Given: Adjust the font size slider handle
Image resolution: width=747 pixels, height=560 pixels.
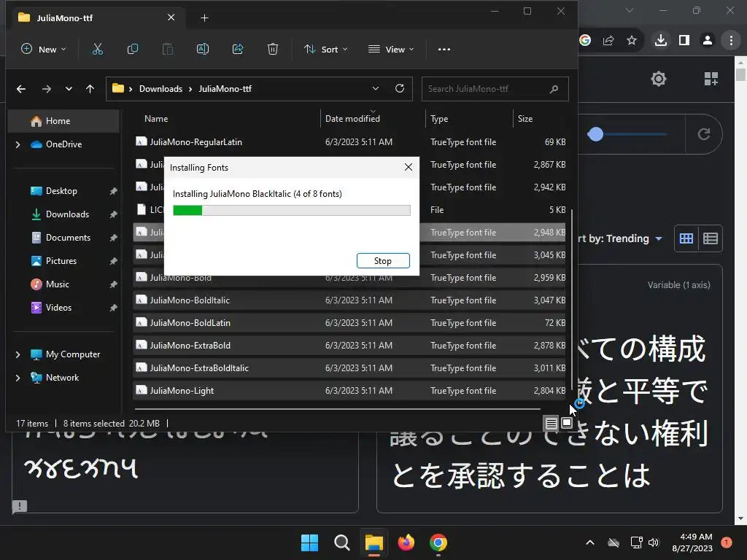Looking at the screenshot, I should pos(595,134).
